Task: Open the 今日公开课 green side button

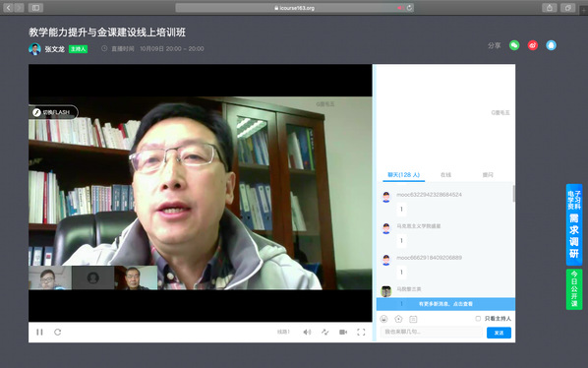Action: tap(574, 289)
